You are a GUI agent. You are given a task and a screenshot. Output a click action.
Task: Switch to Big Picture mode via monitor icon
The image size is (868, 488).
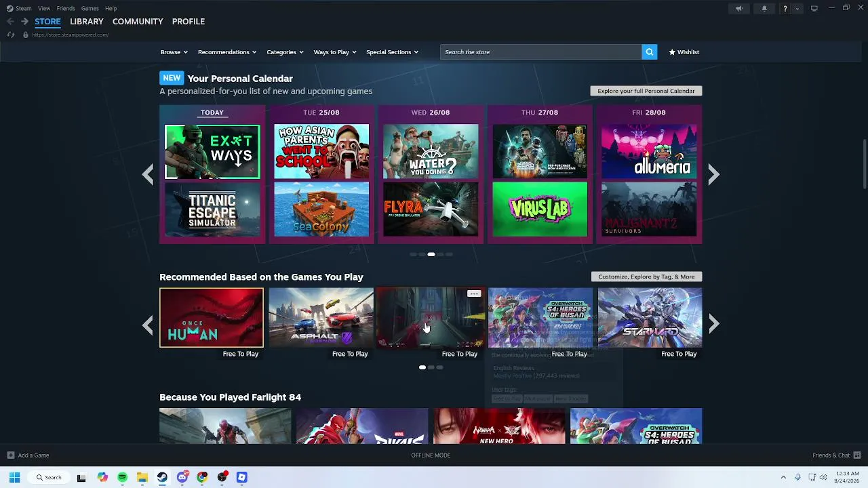(x=814, y=8)
